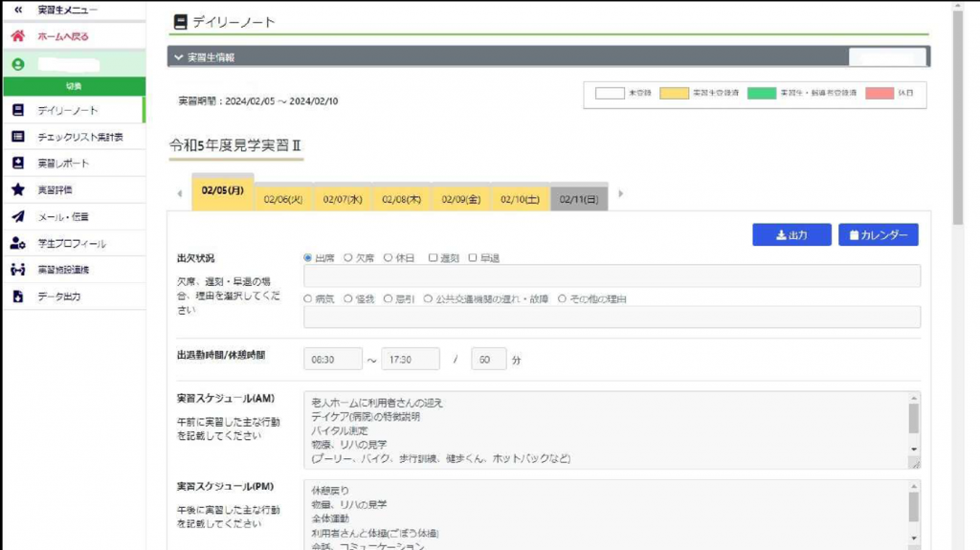Click PM text area scroll down arrow

(x=914, y=538)
